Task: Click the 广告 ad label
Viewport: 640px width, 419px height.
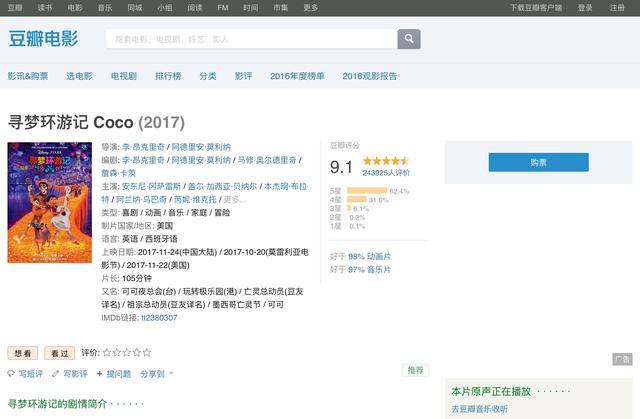Action: pyautogui.click(x=622, y=359)
